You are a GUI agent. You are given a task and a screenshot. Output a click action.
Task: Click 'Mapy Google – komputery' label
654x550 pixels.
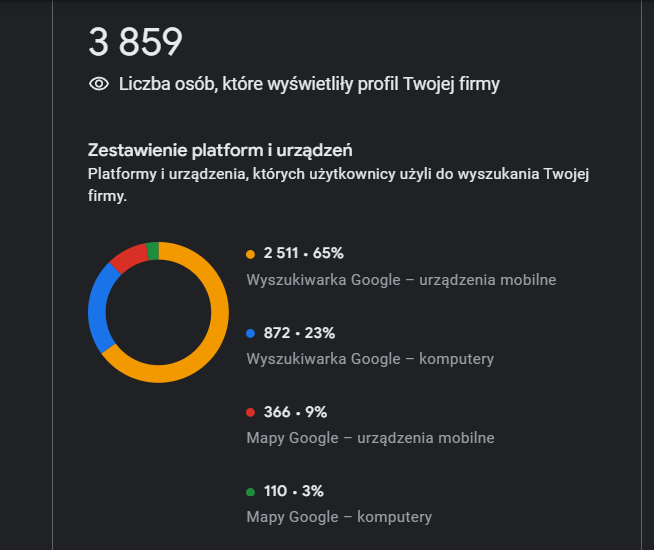(x=339, y=517)
